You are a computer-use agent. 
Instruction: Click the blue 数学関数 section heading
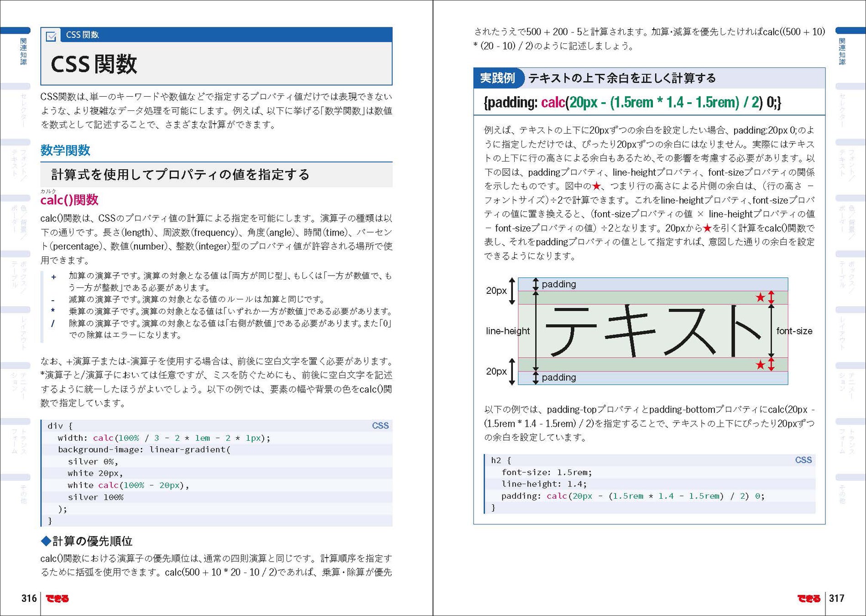pos(65,150)
